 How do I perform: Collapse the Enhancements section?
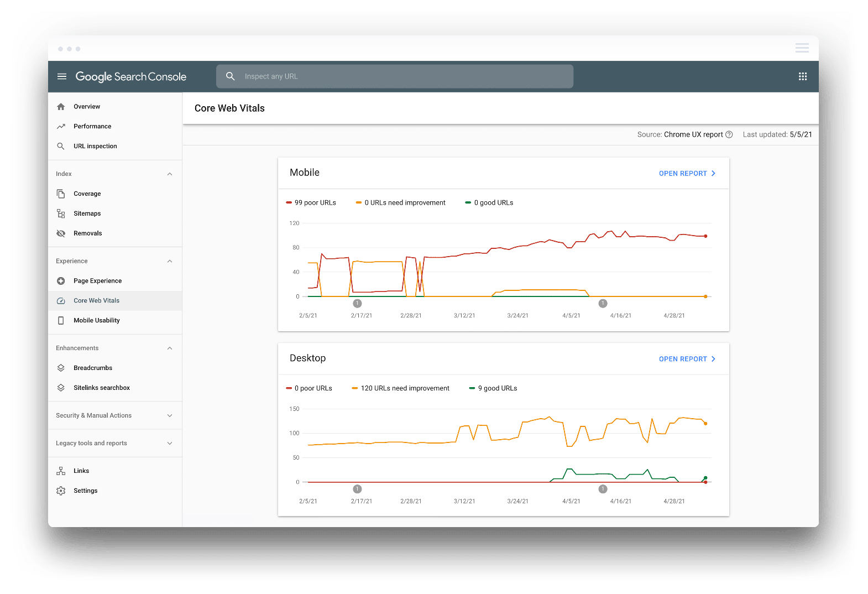[170, 348]
